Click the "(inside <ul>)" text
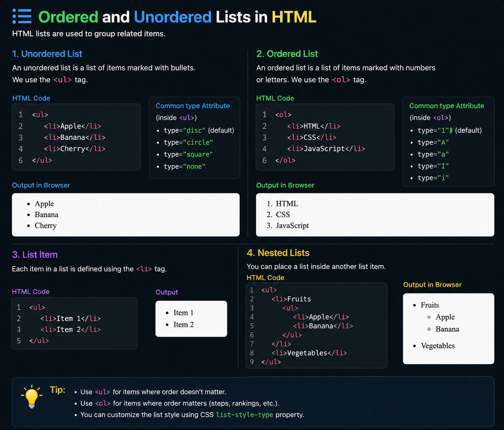The image size is (504, 430). pyautogui.click(x=176, y=118)
